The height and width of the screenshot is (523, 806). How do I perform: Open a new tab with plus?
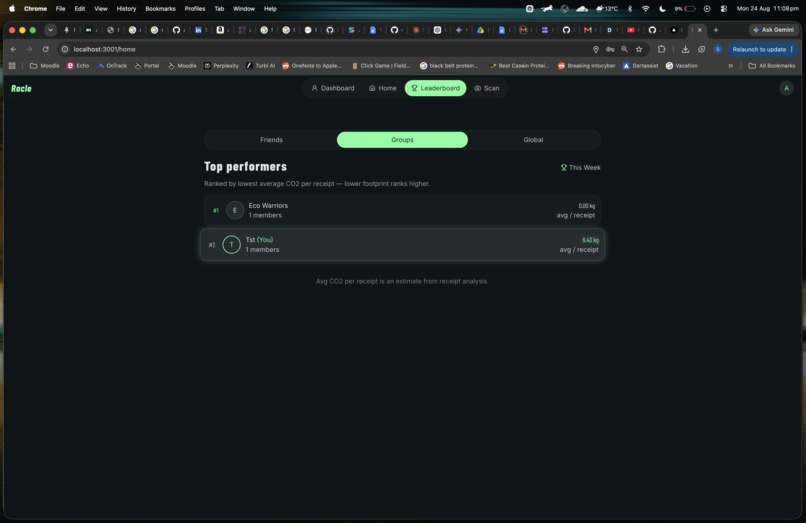click(x=716, y=30)
